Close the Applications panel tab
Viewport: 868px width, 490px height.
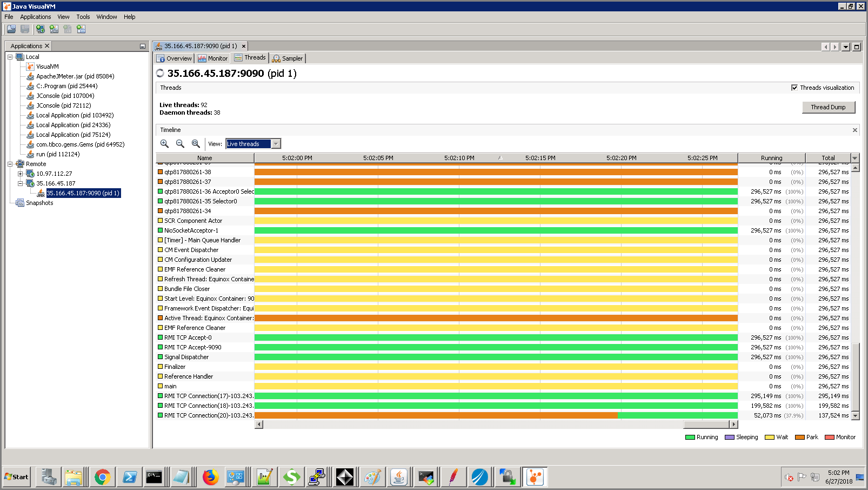[x=47, y=46]
